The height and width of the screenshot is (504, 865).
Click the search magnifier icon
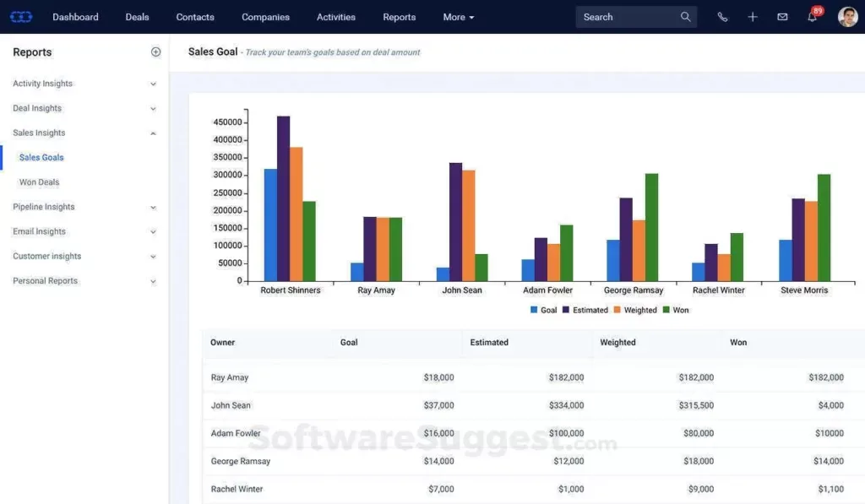coord(685,16)
